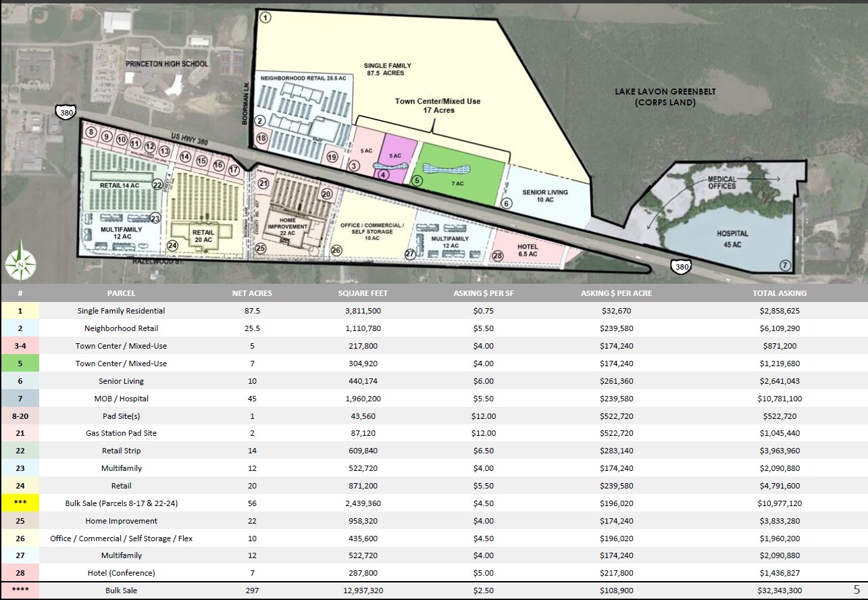868x600 pixels.
Task: Click marker 24 beside the Retail 20 AC parcel
Action: (x=172, y=245)
